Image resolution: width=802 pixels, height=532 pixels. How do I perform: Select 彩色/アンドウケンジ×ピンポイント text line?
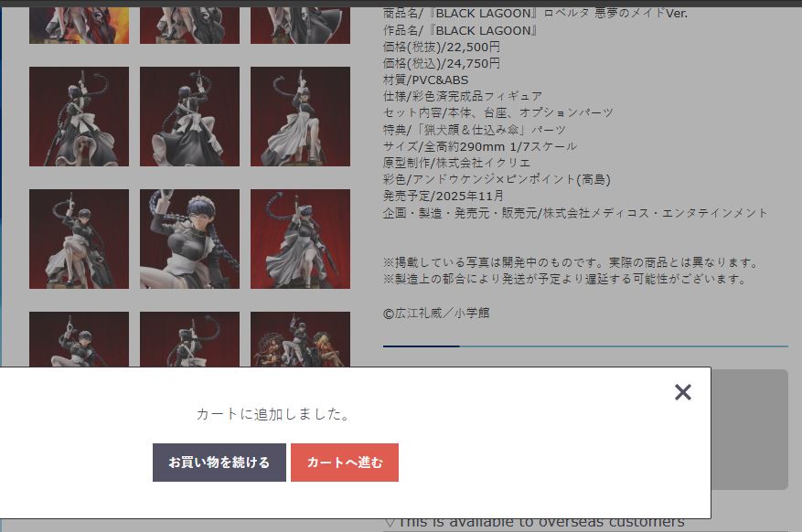click(497, 179)
